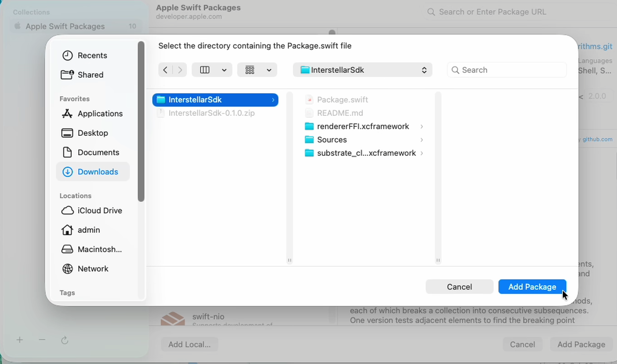Go to the Desktop folder
The image size is (617, 364).
point(85,133)
